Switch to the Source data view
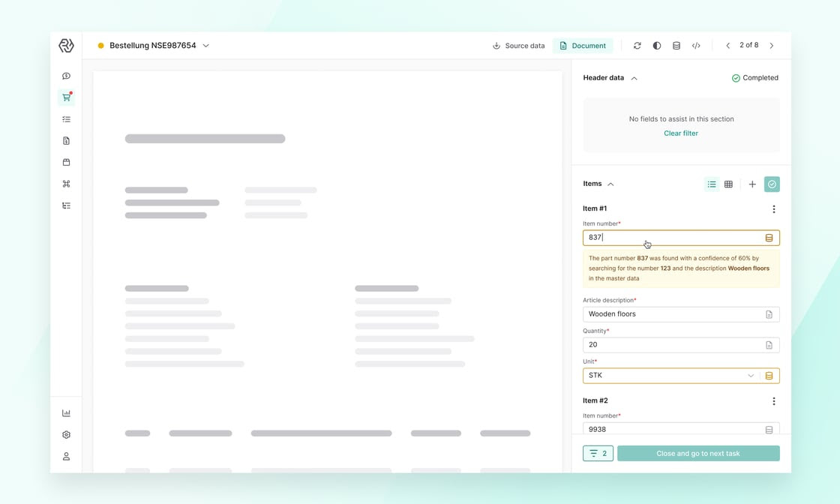Image resolution: width=840 pixels, height=504 pixels. point(518,46)
